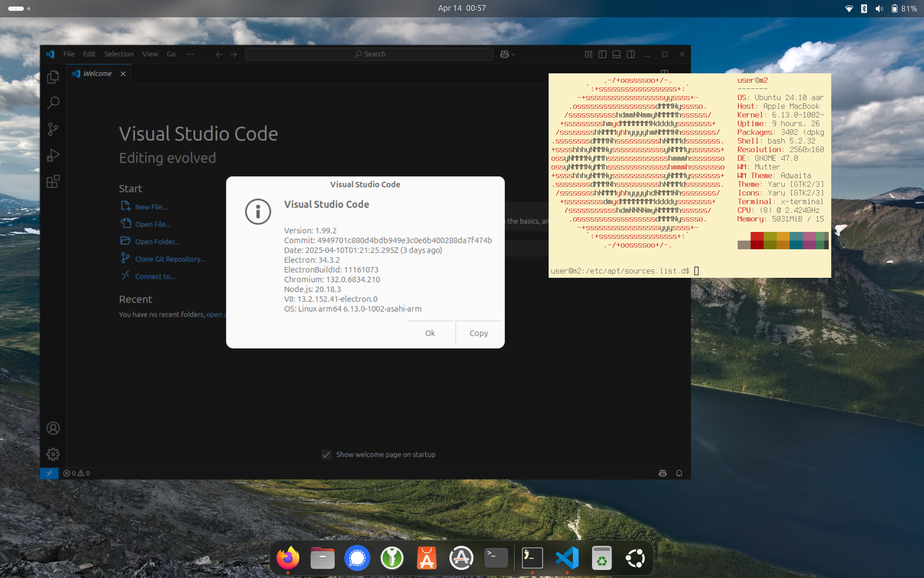The height and width of the screenshot is (578, 924).
Task: Select the Welcome tab
Action: 97,73
